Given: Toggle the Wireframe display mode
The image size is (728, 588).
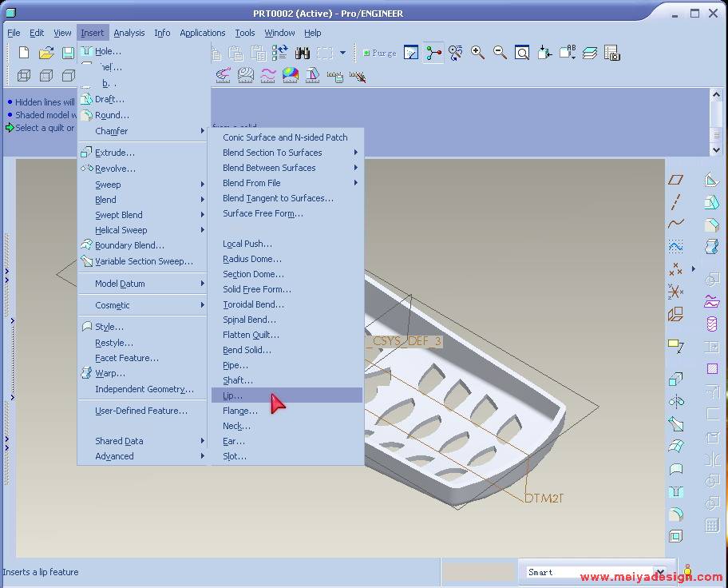Looking at the screenshot, I should coord(24,75).
